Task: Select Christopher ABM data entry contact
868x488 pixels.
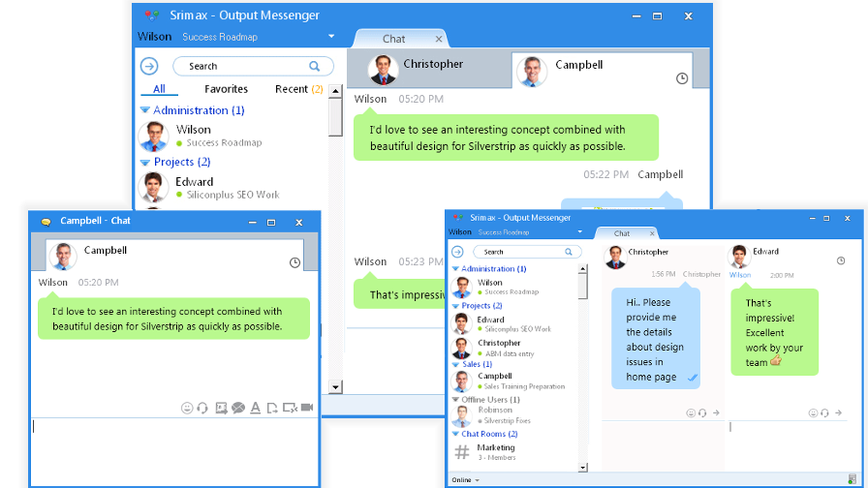Action: tap(513, 348)
